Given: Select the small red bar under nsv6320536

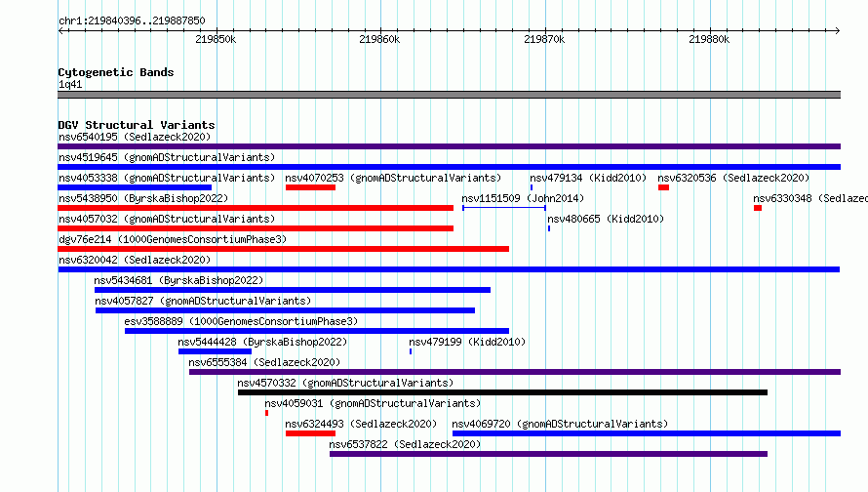Looking at the screenshot, I should click(x=664, y=187).
